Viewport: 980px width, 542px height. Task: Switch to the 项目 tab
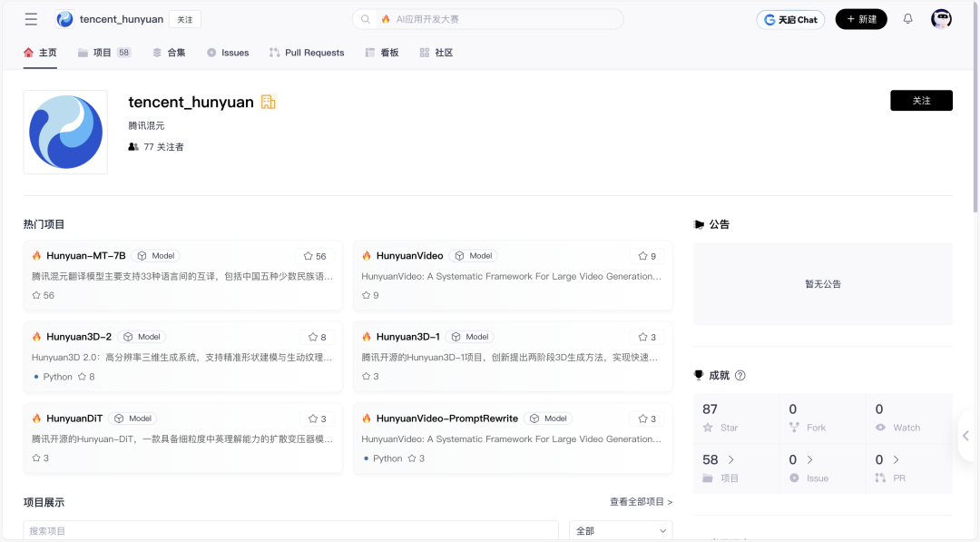(x=103, y=53)
